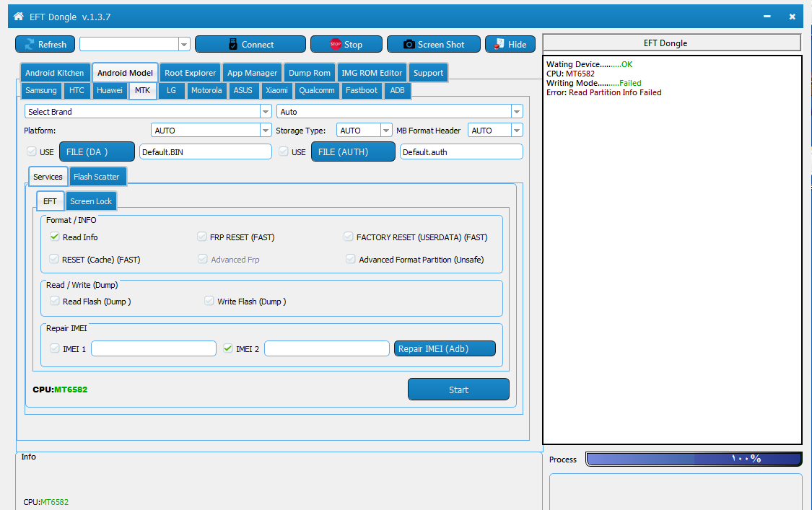Click the IMEI 1 input field
Screen dimensions: 812x510
click(x=154, y=348)
